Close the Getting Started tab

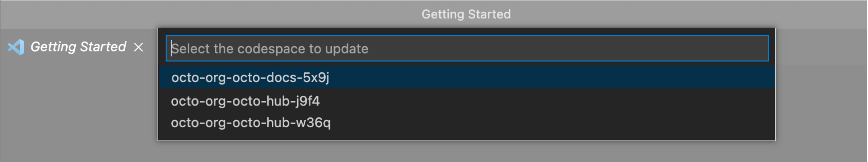[139, 47]
